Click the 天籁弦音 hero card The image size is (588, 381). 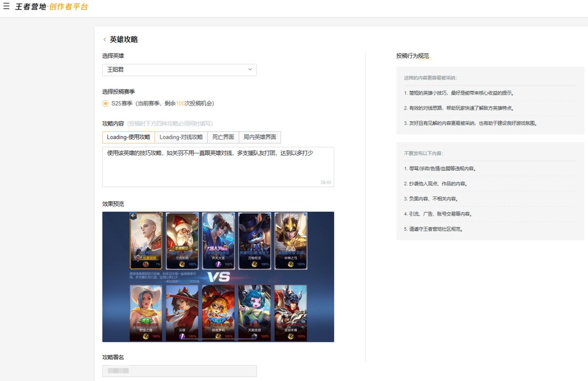click(255, 313)
